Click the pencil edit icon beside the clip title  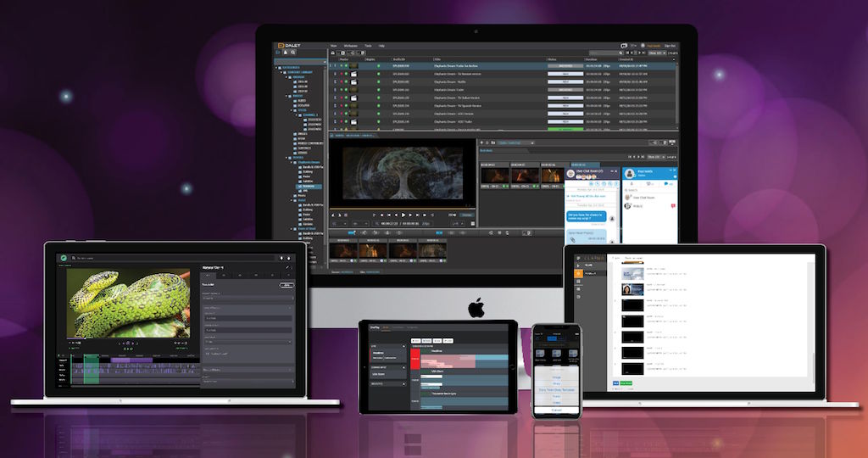tap(287, 267)
